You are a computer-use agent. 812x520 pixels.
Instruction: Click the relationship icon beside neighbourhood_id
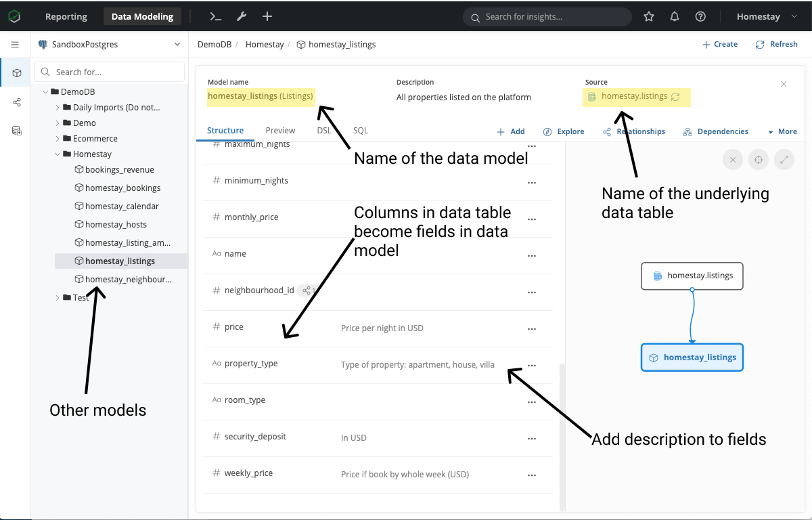[306, 290]
